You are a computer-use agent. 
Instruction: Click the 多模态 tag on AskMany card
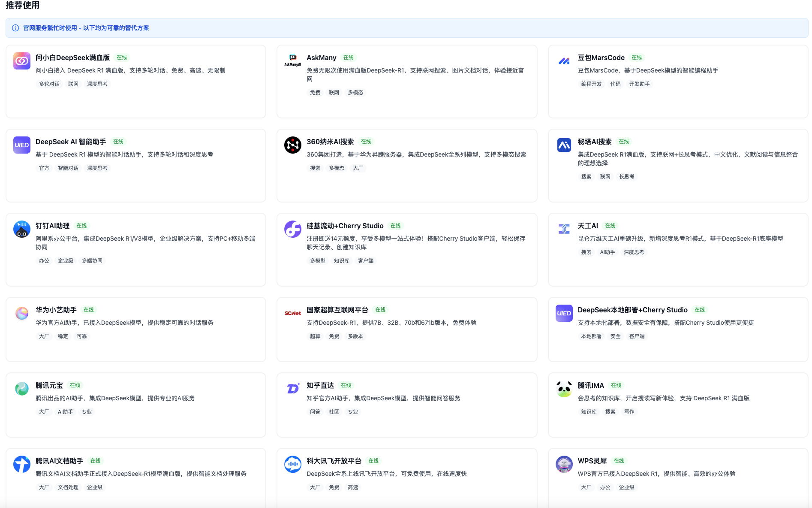tap(355, 93)
